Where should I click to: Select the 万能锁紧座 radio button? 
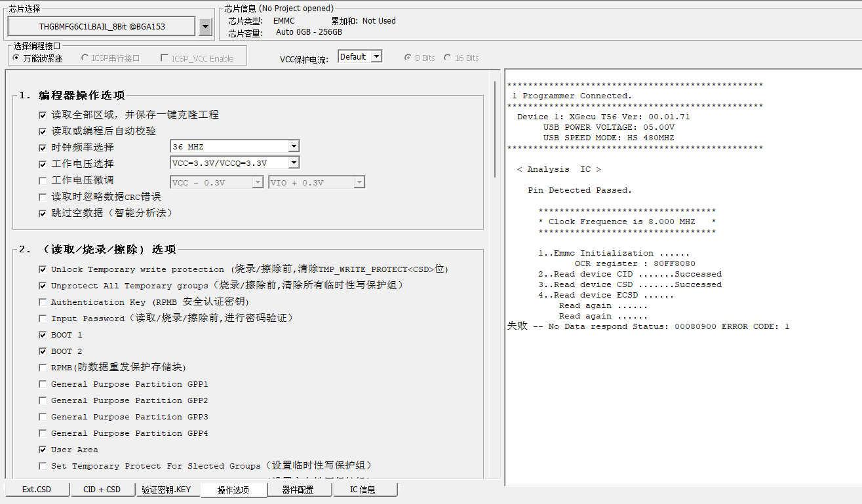point(16,58)
